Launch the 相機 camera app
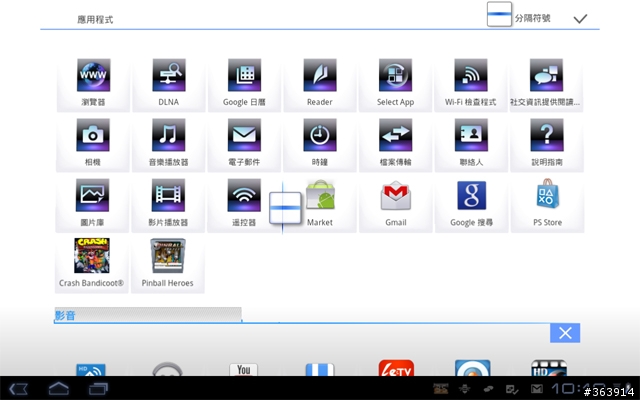 point(93,144)
